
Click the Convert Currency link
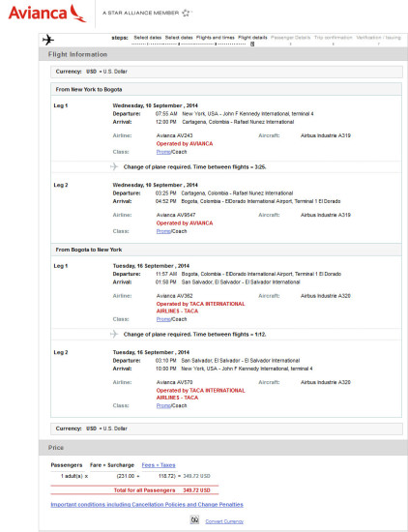[224, 521]
